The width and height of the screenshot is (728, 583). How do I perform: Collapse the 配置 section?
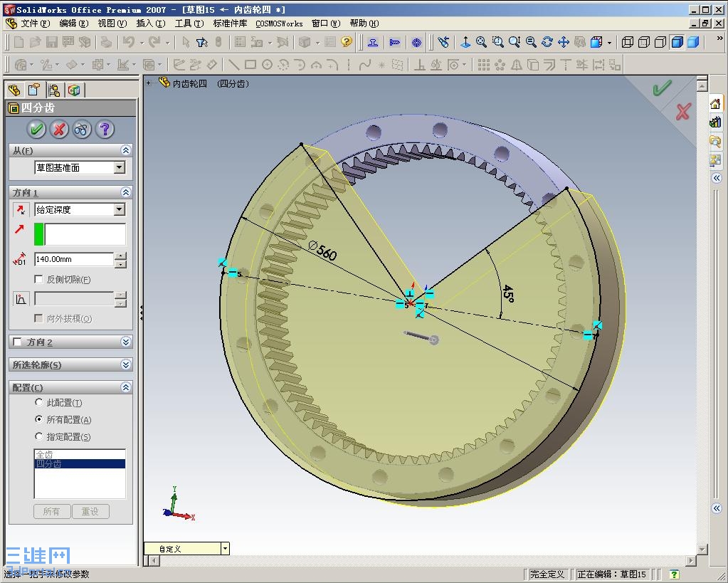coord(126,387)
